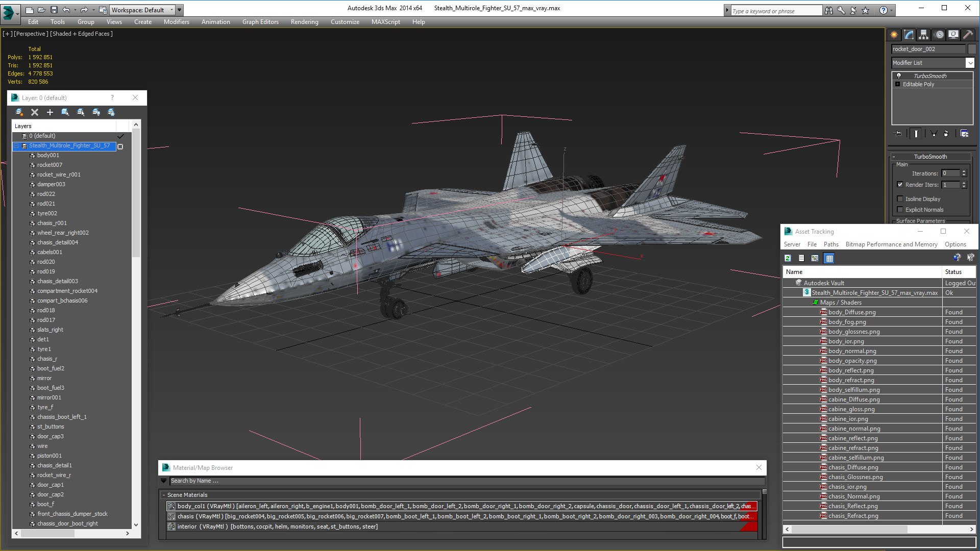Screen dimensions: 980x551
Task: Click Refresh icon in Asset Tracking toolbar
Action: point(788,258)
